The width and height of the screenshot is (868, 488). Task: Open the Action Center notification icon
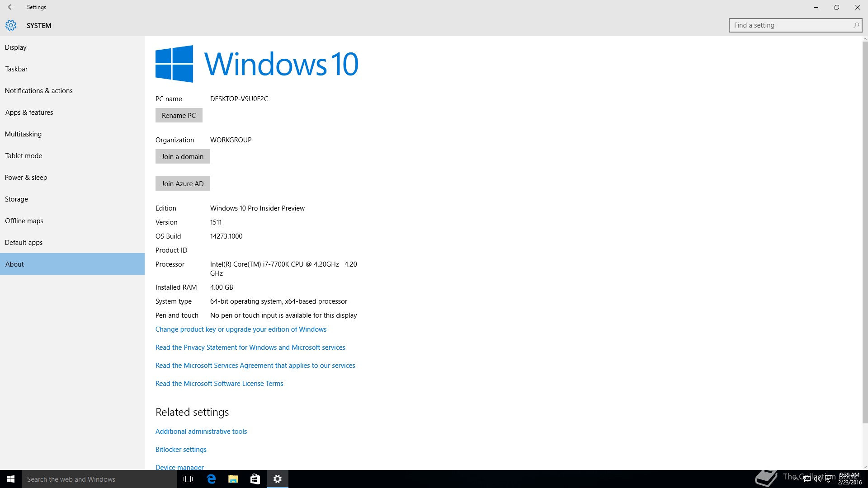829,479
